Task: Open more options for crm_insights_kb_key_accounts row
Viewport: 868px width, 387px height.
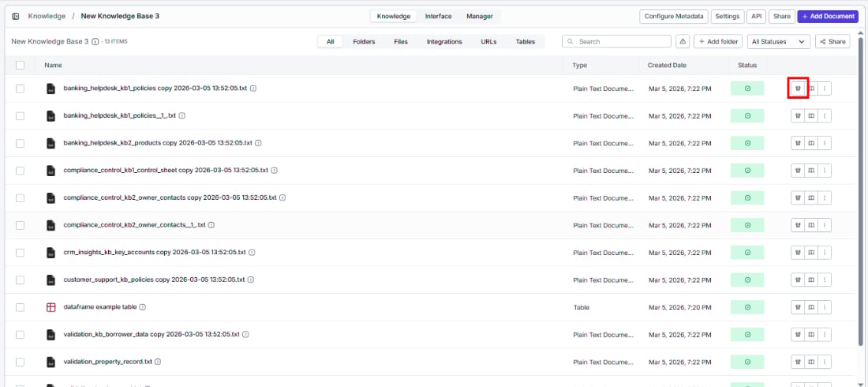Action: click(x=825, y=252)
